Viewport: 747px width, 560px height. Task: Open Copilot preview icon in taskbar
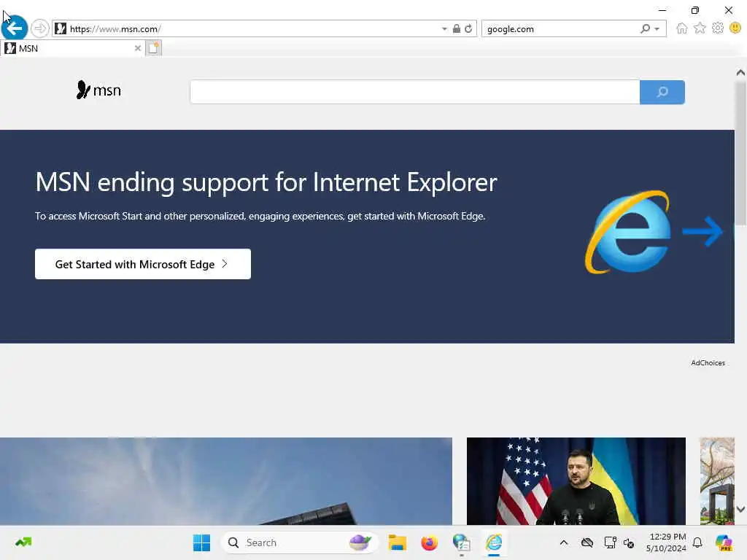(724, 542)
